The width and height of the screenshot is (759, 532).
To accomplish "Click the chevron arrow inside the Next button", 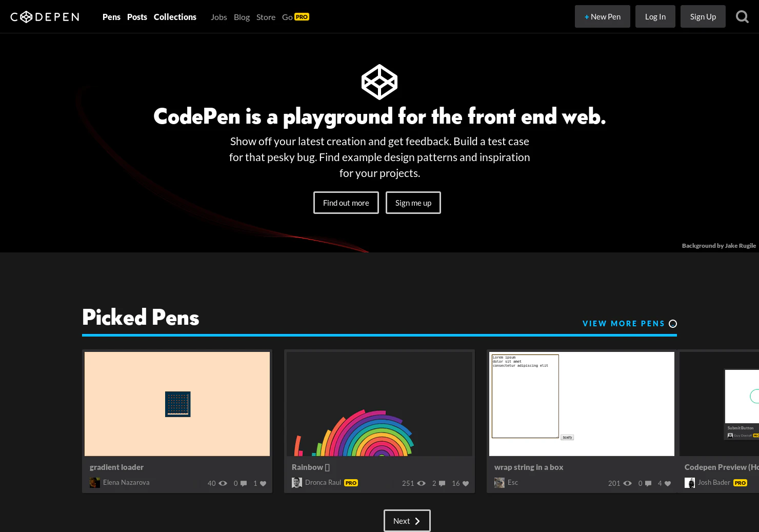I will click(416, 521).
